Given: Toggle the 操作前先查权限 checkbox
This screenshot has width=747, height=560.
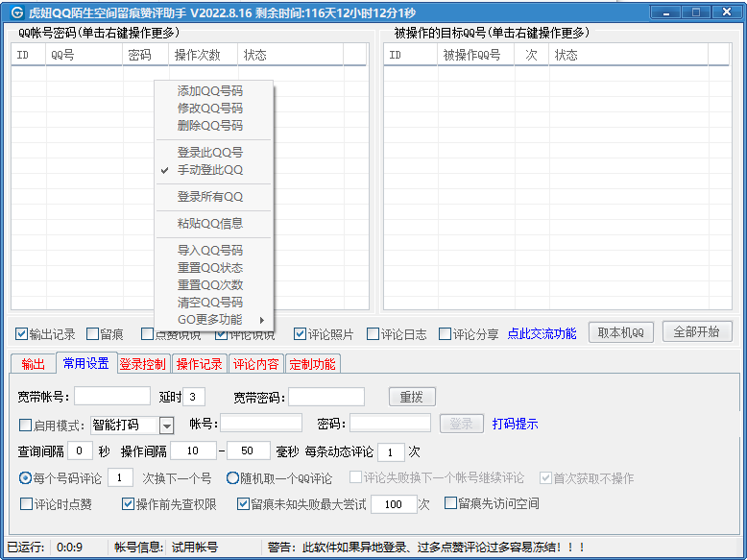Looking at the screenshot, I should [128, 503].
